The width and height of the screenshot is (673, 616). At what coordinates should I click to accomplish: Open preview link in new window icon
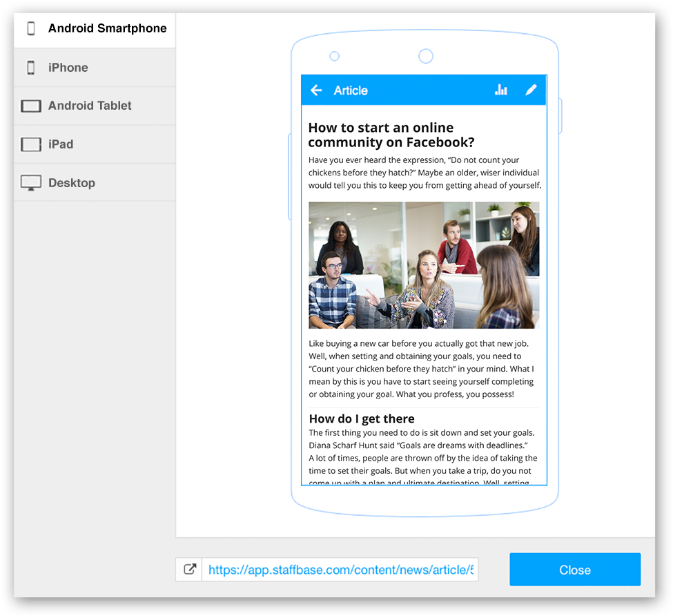(x=190, y=569)
